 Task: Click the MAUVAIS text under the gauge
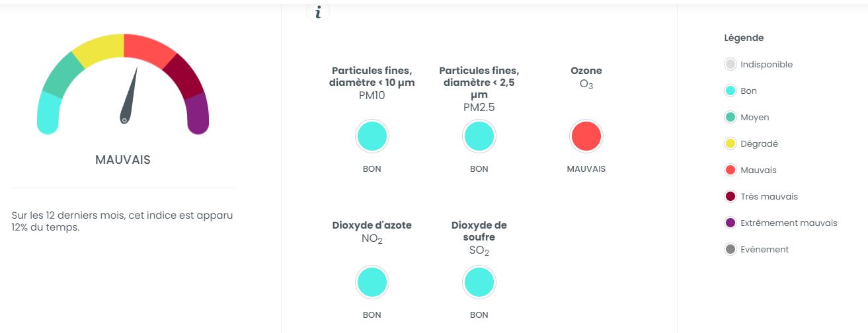coord(123,160)
